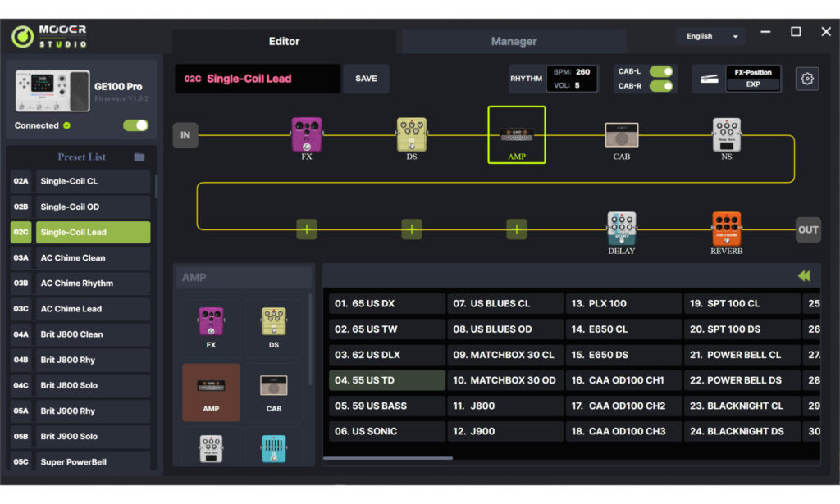Select preset 05B Brit J900 Solo

tap(80, 437)
